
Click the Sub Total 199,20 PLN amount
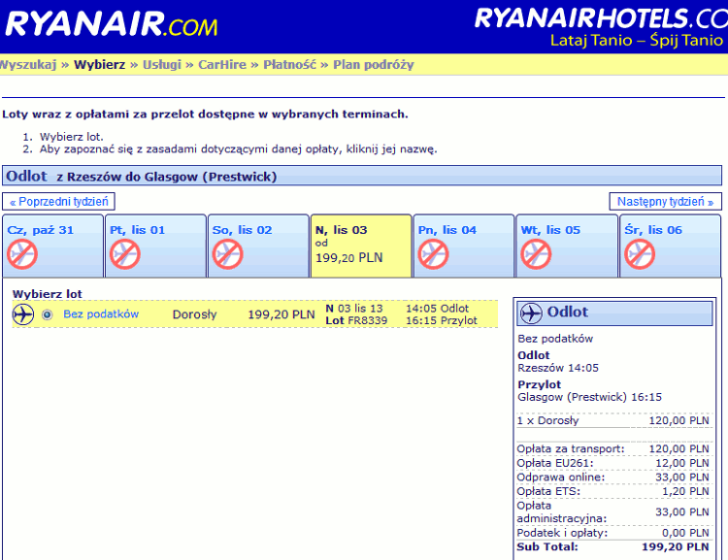[675, 546]
